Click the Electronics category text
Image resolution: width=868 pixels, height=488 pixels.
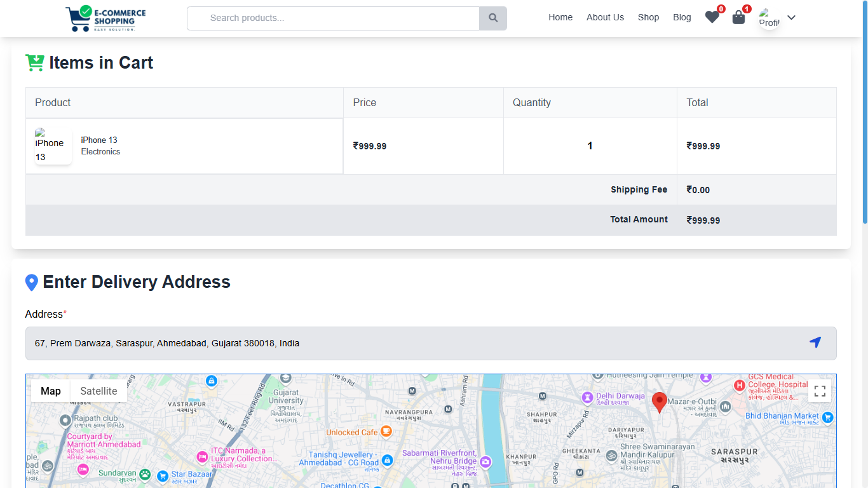pyautogui.click(x=100, y=151)
